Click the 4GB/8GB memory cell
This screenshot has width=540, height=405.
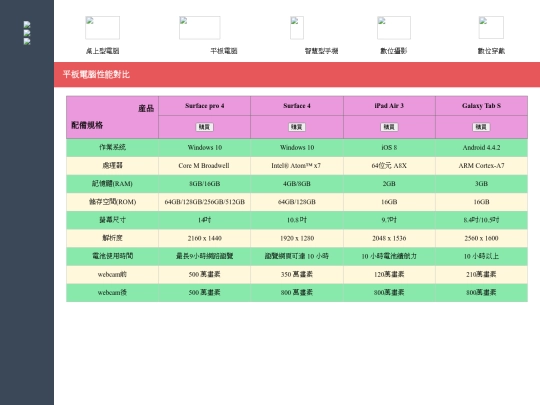[x=297, y=184]
